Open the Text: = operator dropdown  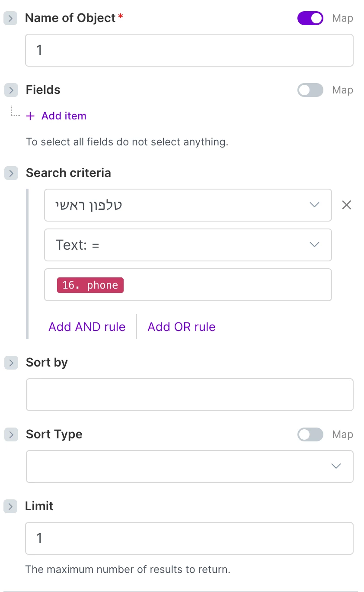pyautogui.click(x=188, y=245)
